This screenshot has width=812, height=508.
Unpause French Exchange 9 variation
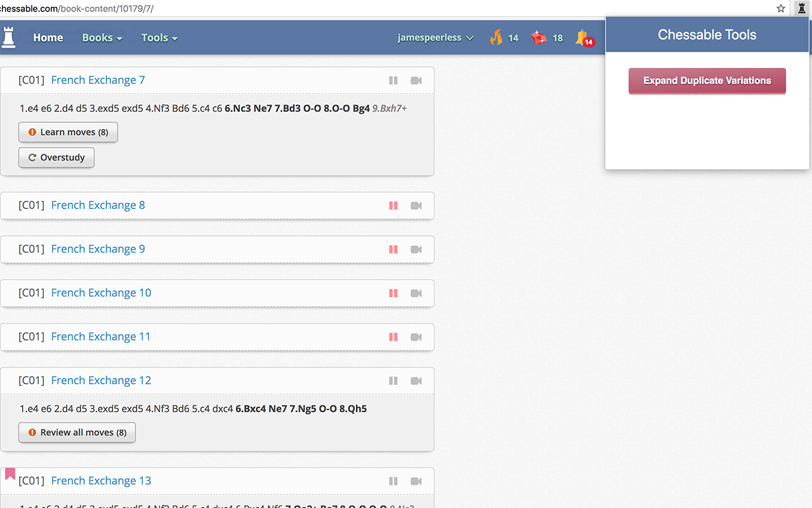(393, 250)
